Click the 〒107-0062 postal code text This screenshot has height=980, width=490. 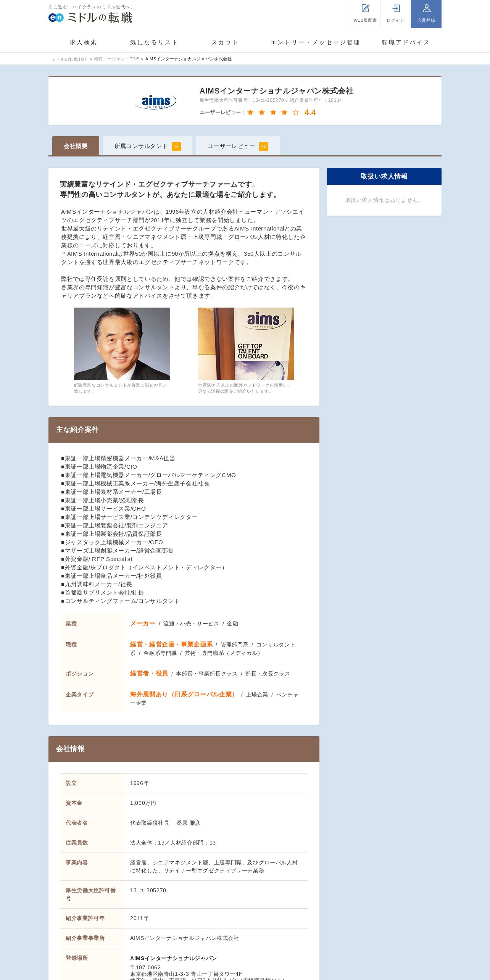click(145, 967)
